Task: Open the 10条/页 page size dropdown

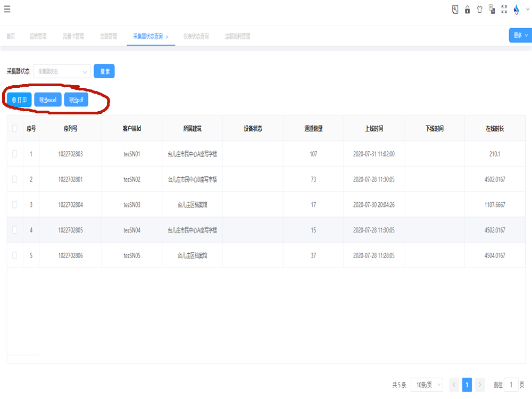Action: pos(427,385)
